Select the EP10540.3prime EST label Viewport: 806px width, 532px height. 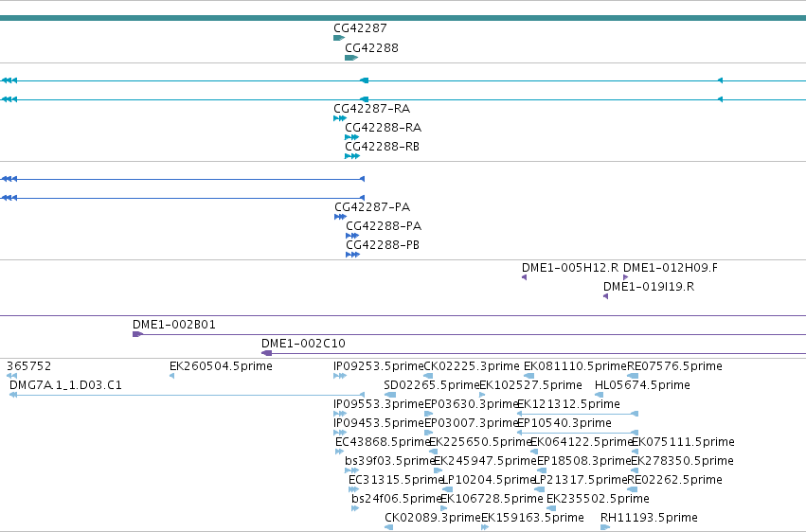[564, 424]
